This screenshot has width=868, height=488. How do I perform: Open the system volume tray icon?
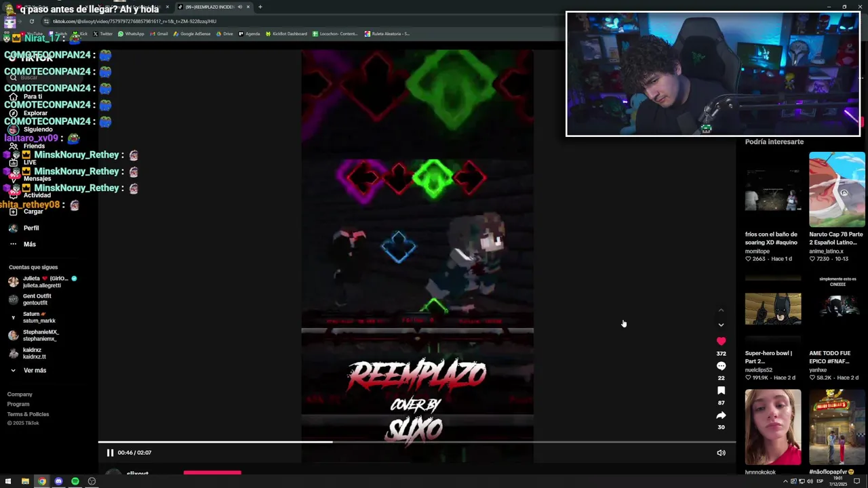pos(810,481)
